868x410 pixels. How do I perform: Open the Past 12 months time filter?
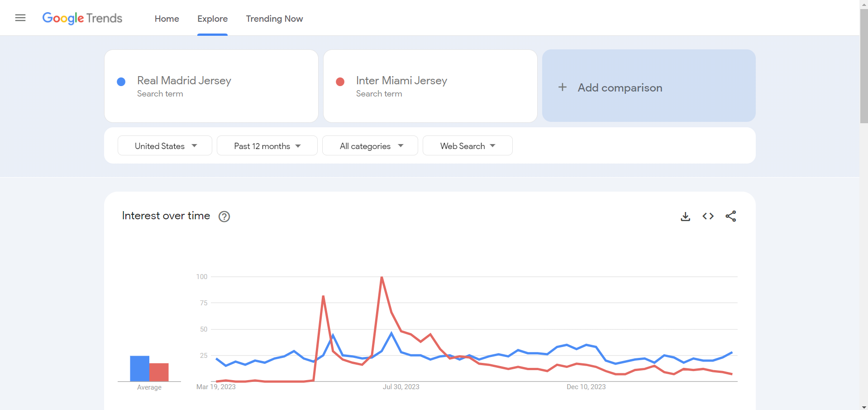point(267,146)
